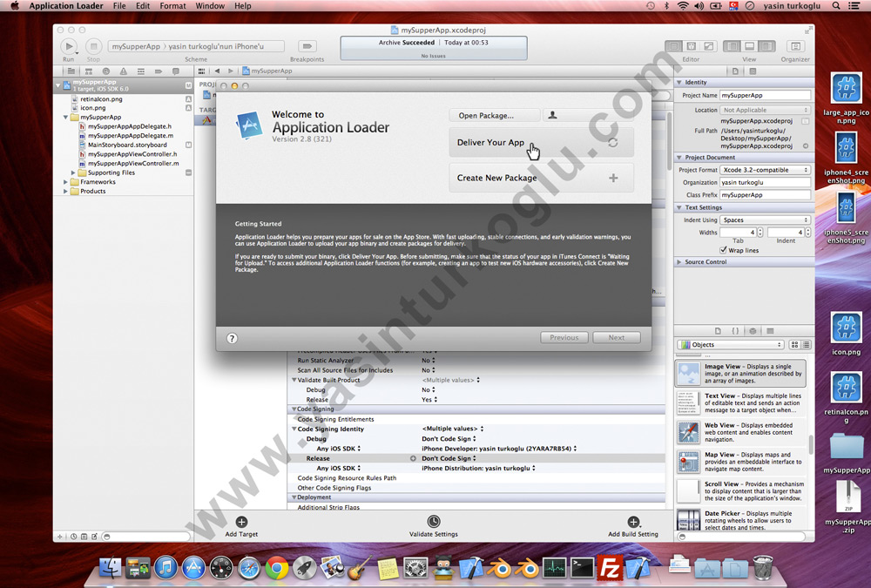Select MainStoryboard.storyboard in navigator

coord(127,145)
